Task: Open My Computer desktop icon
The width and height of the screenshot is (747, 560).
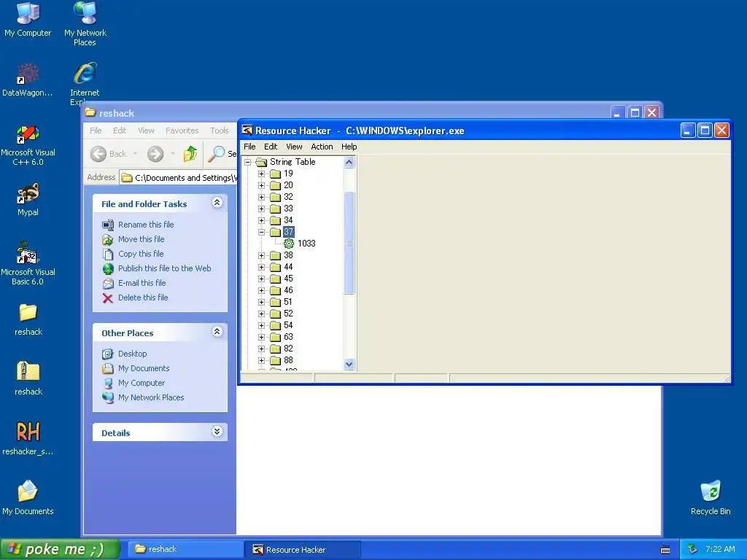Action: (x=28, y=19)
